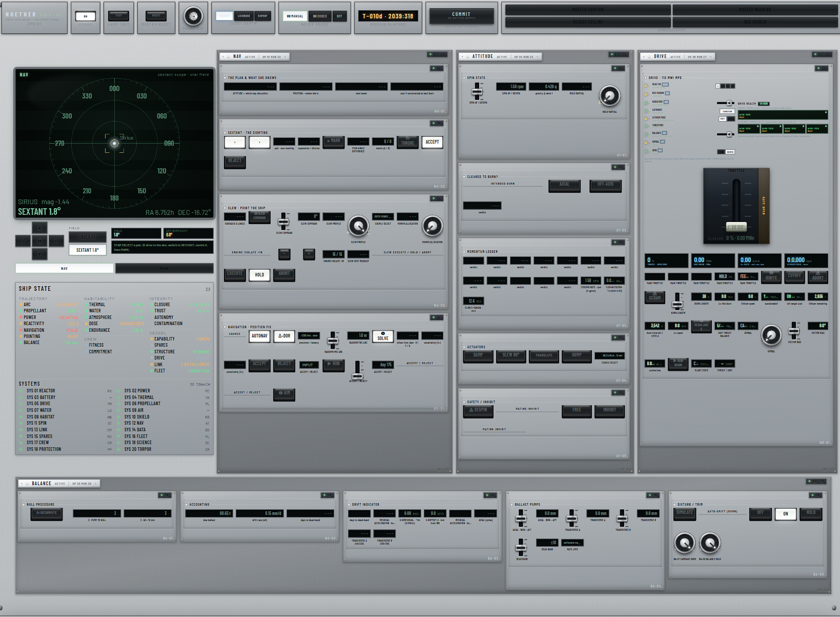Set Hover Reads to Codex
This screenshot has height=617, width=840.
[320, 16]
